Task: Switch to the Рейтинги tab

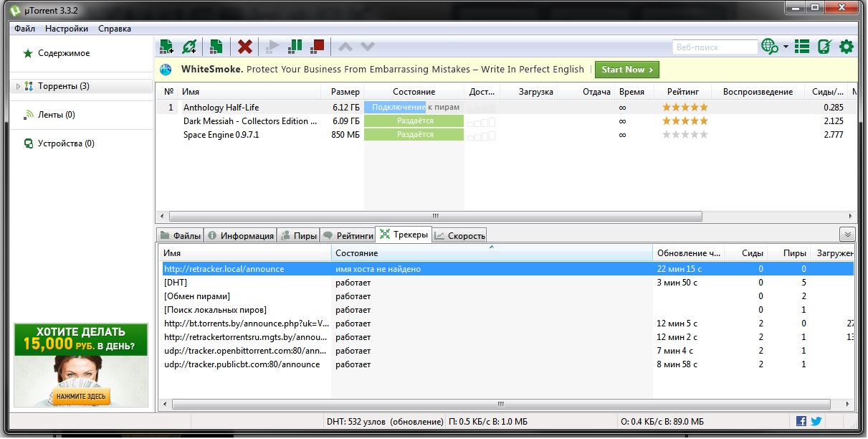Action: click(x=348, y=235)
